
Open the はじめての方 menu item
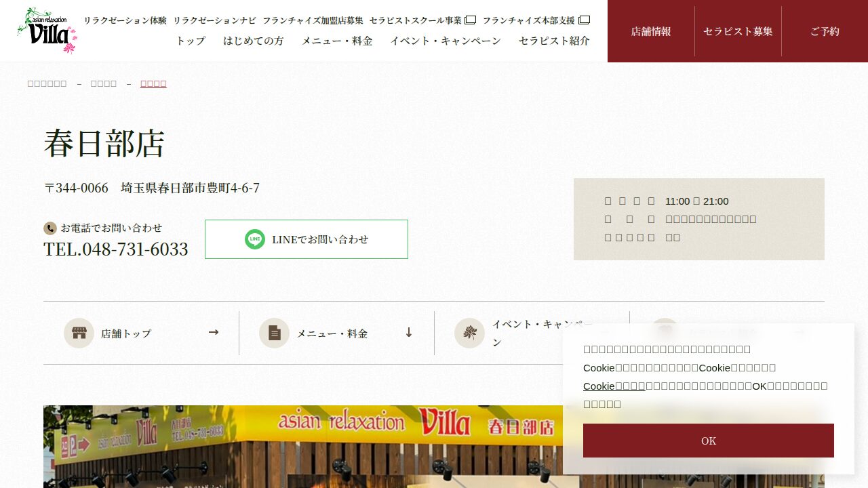point(254,41)
